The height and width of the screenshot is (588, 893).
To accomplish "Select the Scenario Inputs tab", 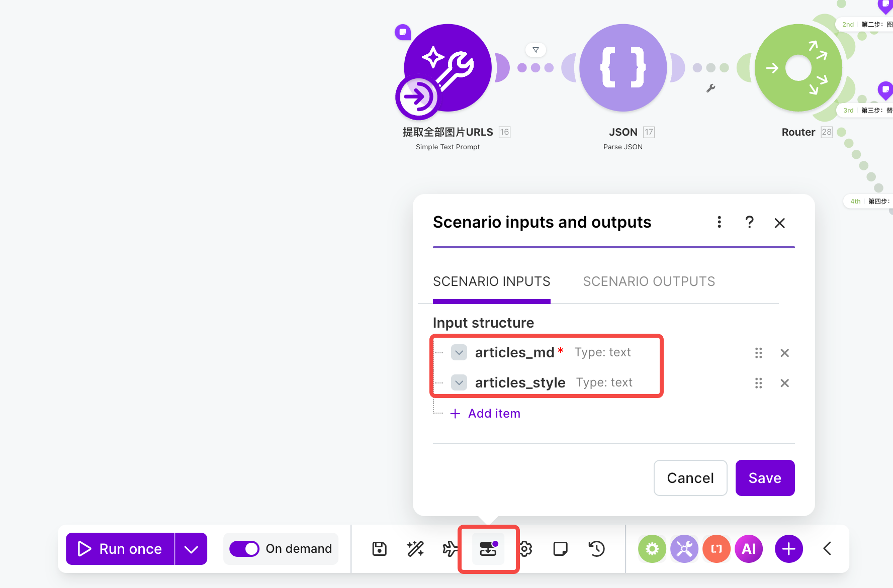I will click(x=491, y=281).
